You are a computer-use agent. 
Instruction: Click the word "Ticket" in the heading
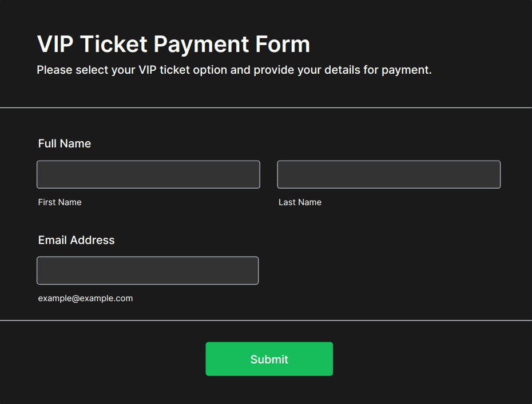113,44
